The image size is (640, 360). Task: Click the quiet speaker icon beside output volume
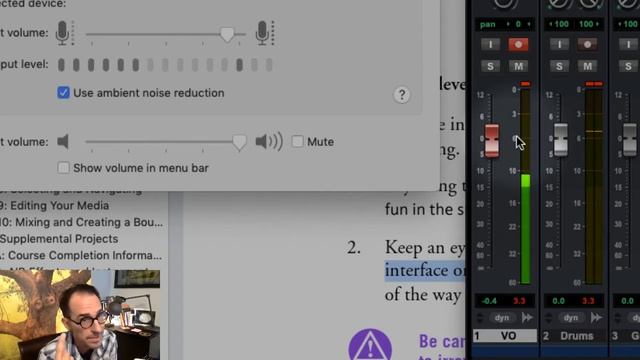coord(63,142)
